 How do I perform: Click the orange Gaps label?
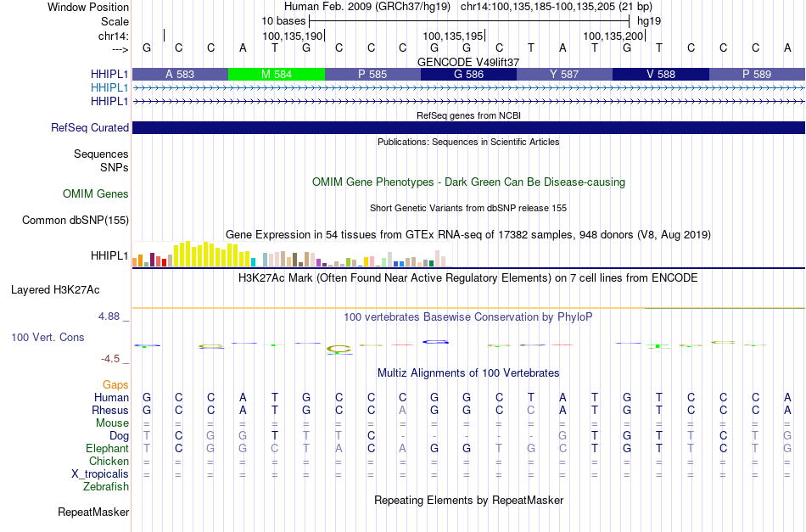point(115,385)
